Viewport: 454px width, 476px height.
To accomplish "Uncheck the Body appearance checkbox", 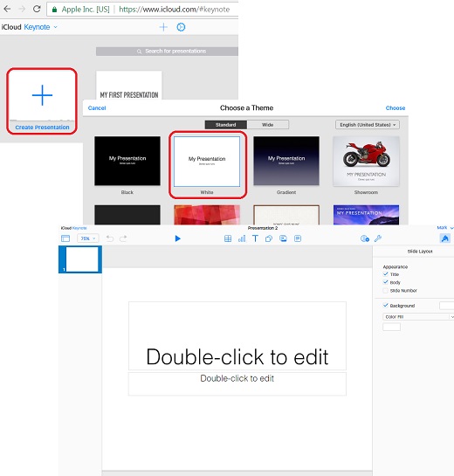I will click(x=385, y=282).
